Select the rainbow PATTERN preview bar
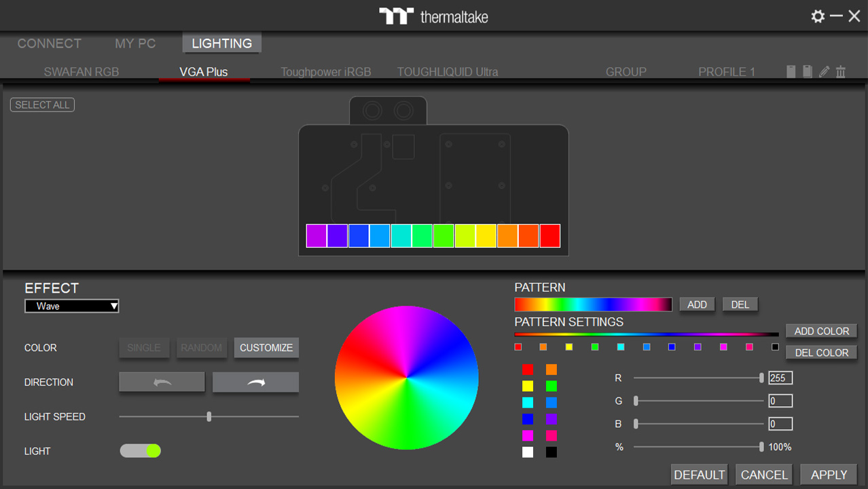The width and height of the screenshot is (868, 489). click(593, 304)
